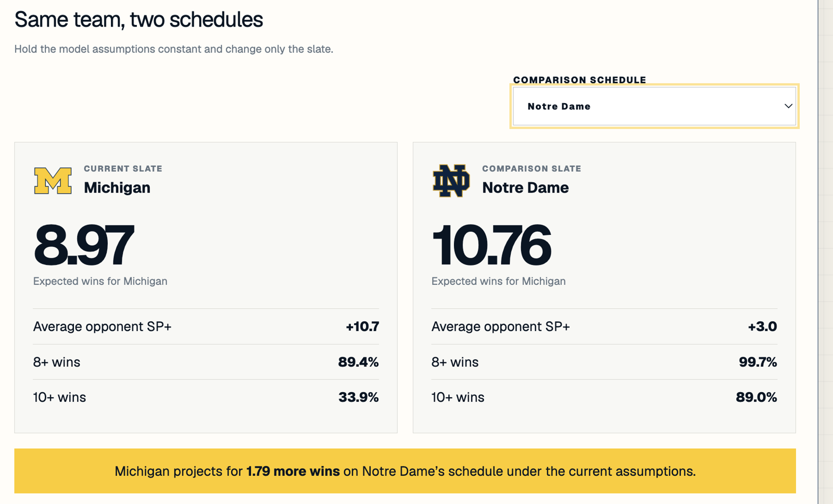833x504 pixels.
Task: Select Michigan's Average opponent SP+ row
Action: [206, 326]
